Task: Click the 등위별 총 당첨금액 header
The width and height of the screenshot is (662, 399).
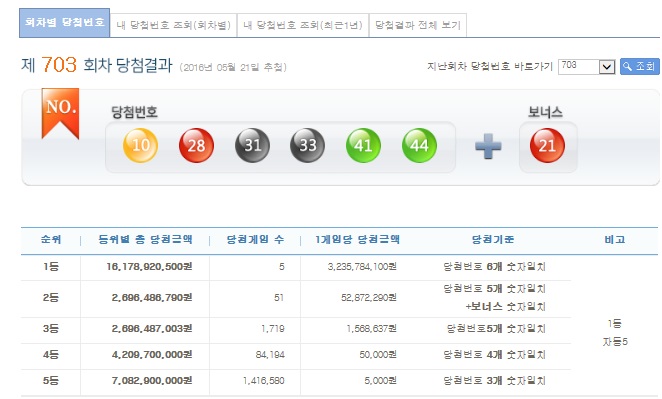Action: click(x=145, y=240)
